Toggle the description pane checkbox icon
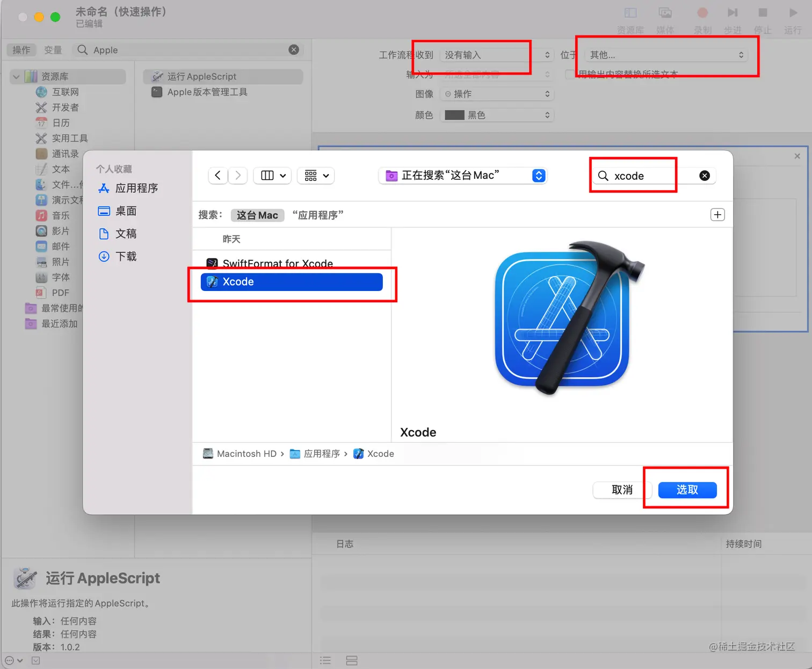The height and width of the screenshot is (669, 812). [x=35, y=660]
